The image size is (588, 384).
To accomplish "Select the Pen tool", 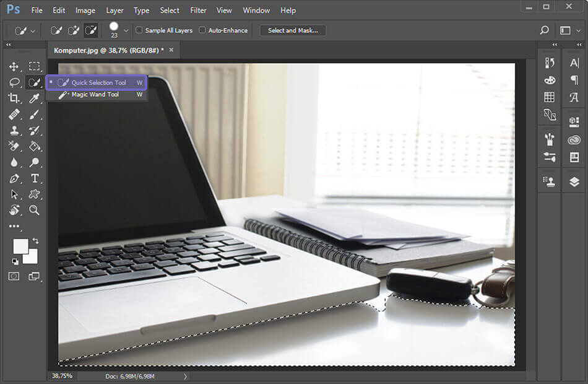I will tap(14, 178).
